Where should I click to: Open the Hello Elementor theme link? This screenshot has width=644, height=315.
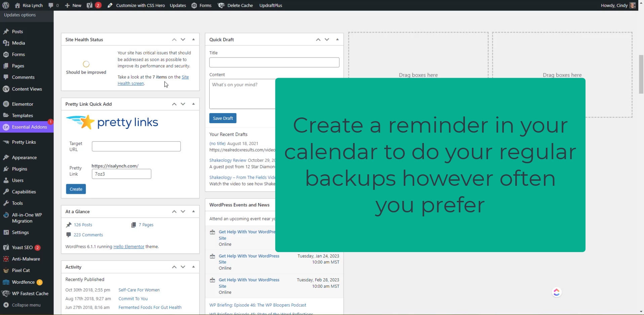129,247
